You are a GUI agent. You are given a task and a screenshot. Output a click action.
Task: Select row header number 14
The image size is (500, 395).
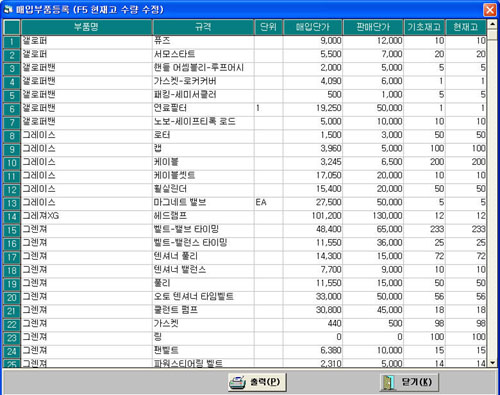click(12, 217)
